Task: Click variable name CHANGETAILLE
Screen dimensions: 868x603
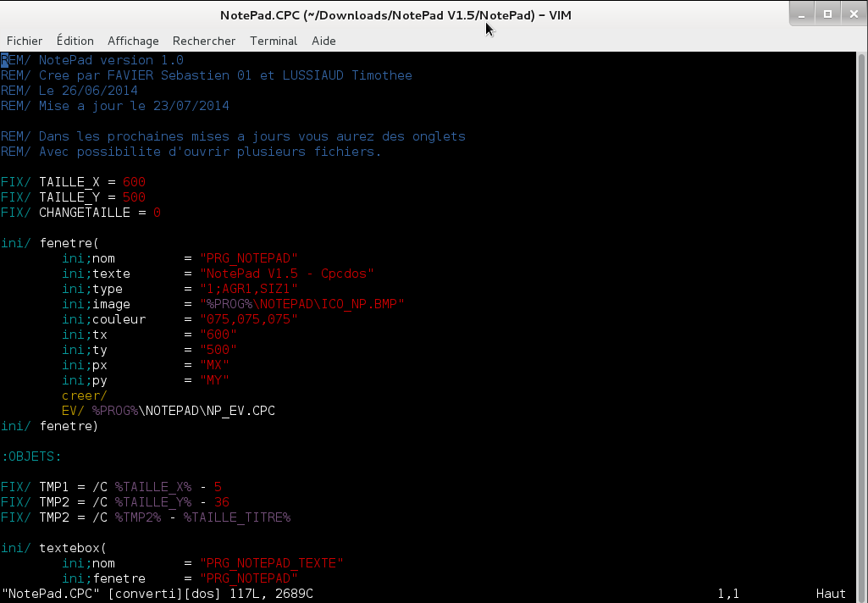Action: pos(84,213)
